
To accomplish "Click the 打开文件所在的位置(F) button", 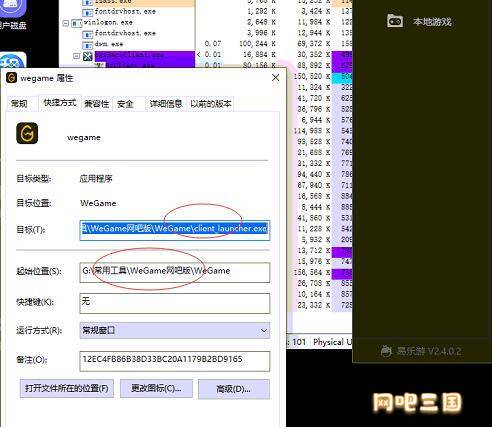I will (x=67, y=388).
